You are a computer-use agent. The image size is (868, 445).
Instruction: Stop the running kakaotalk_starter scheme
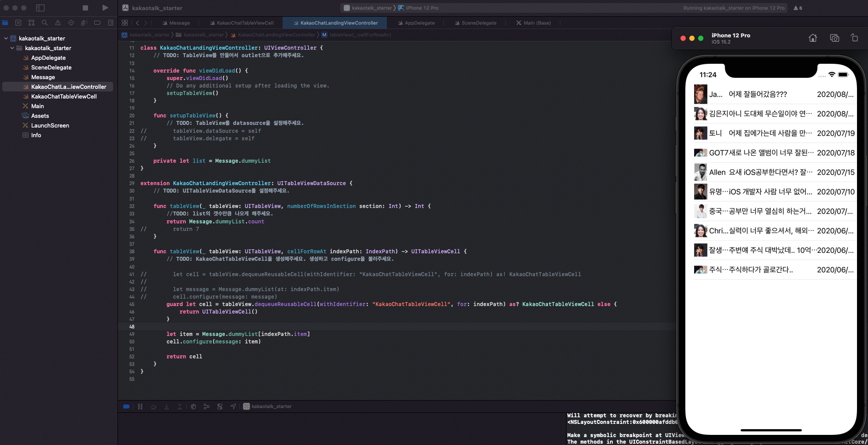85,8
